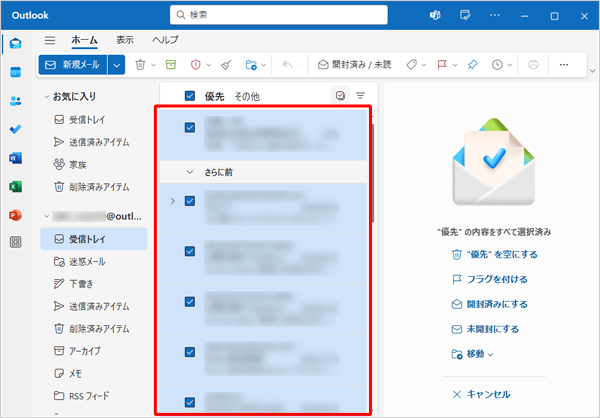Click キャンセル to cancel selection

(x=481, y=394)
